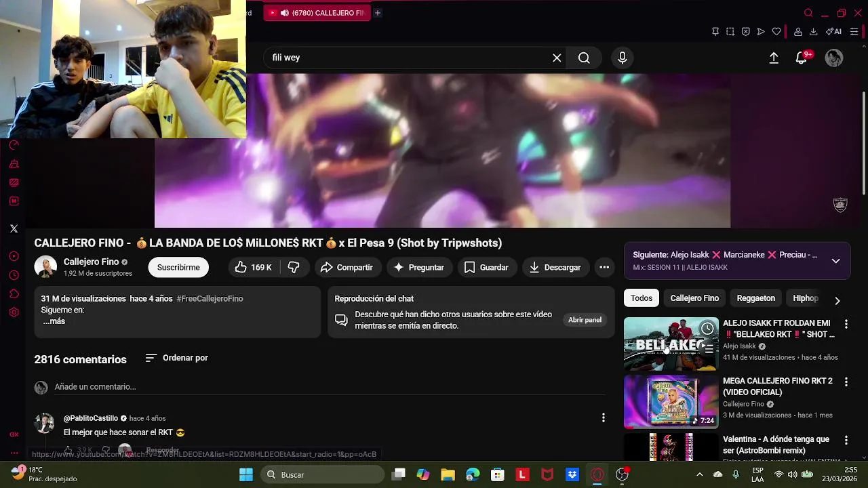Type in 'fili wey' search field
The width and height of the screenshot is (868, 488).
tap(407, 58)
